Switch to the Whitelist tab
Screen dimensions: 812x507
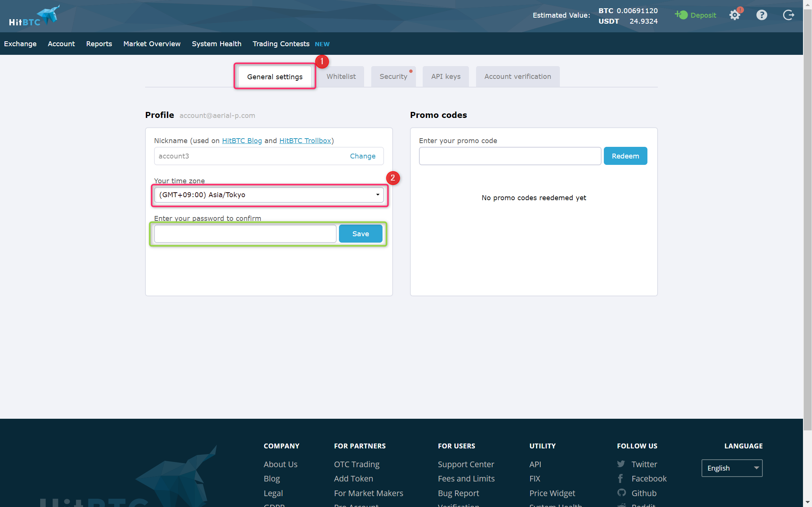[341, 77]
